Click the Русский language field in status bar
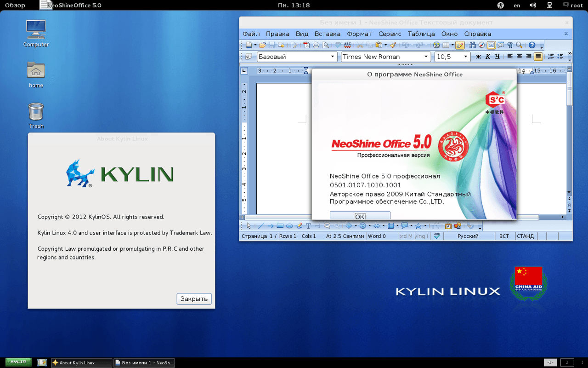Image resolution: width=588 pixels, height=368 pixels. pyautogui.click(x=469, y=236)
